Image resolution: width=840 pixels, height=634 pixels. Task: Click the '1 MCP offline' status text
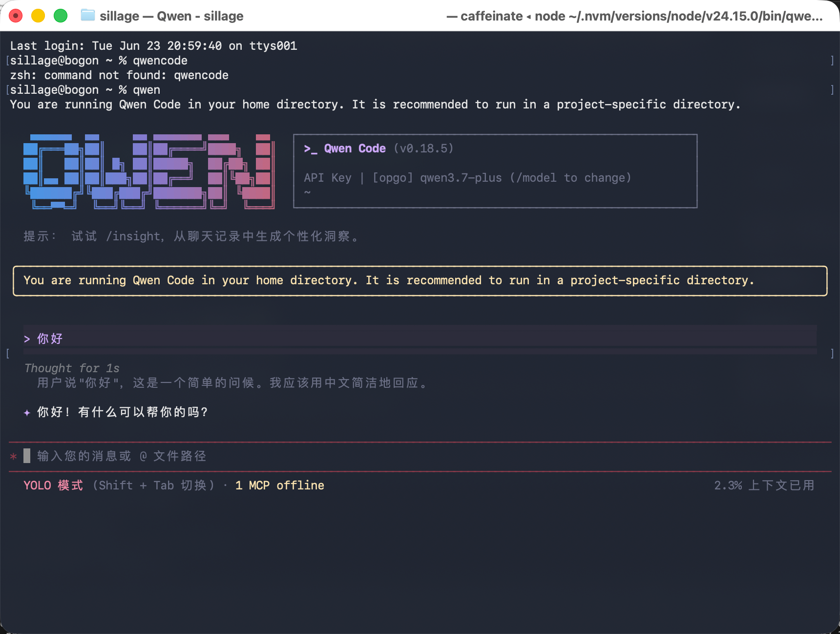coord(280,486)
